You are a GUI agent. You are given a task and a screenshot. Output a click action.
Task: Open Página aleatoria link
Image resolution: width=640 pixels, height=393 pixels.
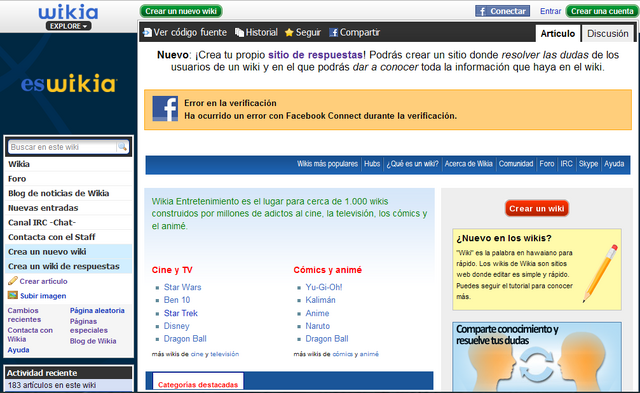click(x=97, y=311)
